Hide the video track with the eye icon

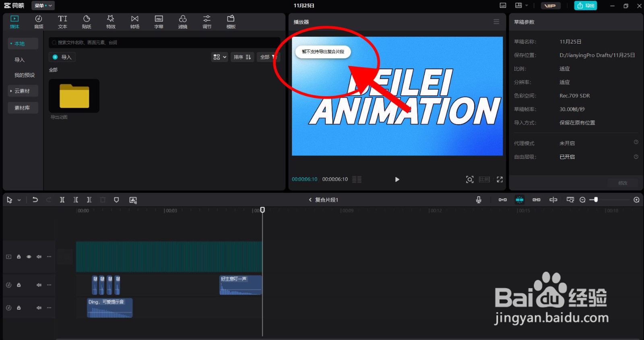(29, 257)
